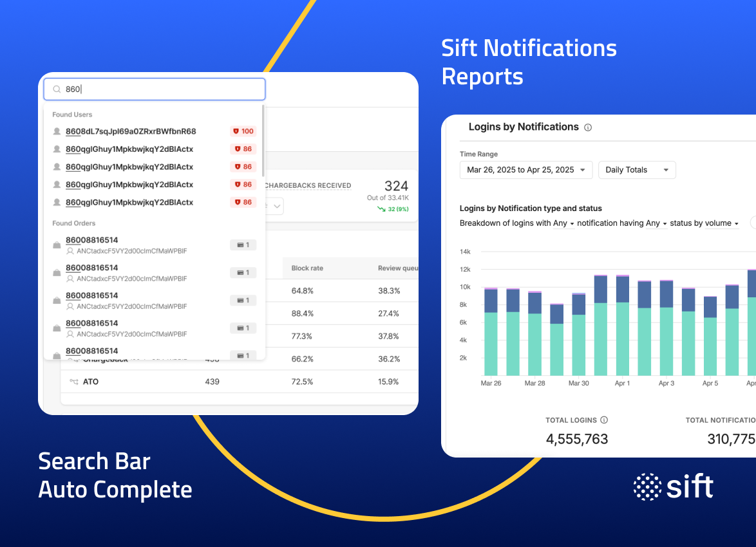The height and width of the screenshot is (547, 756).
Task: Open found user 8608dL7sqJpl69a0ZRxrBWfbnR68
Action: (x=131, y=131)
